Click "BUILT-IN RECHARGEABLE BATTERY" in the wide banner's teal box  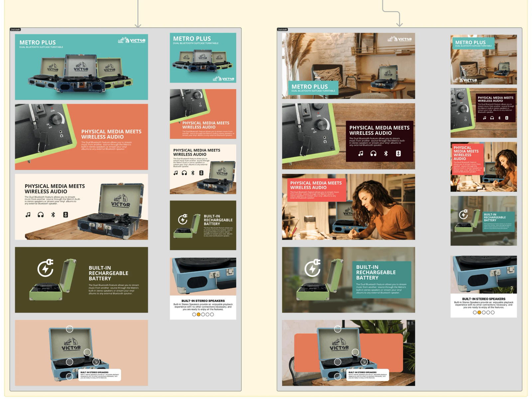[376, 272]
